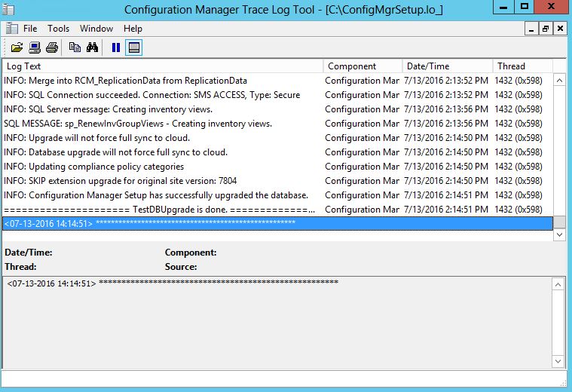The image size is (572, 392).
Task: Open the Tools menu
Action: [x=58, y=29]
